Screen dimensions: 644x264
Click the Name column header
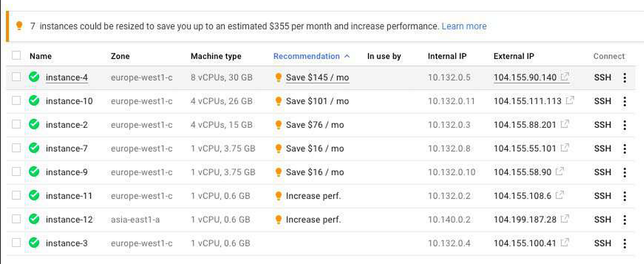(40, 56)
